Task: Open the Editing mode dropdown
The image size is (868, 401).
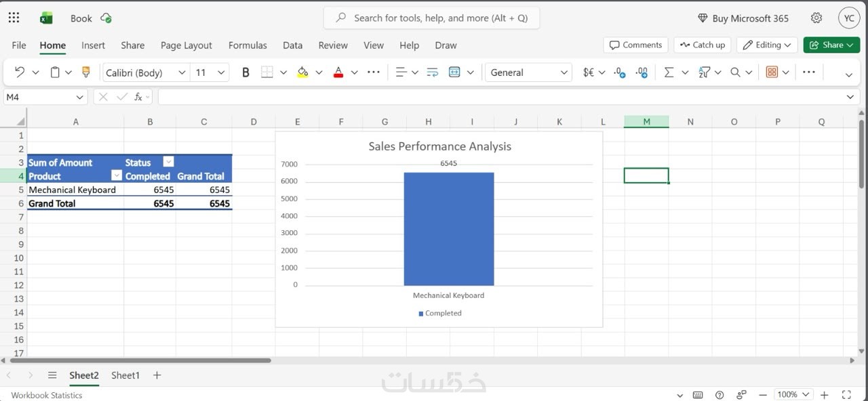Action: click(767, 45)
